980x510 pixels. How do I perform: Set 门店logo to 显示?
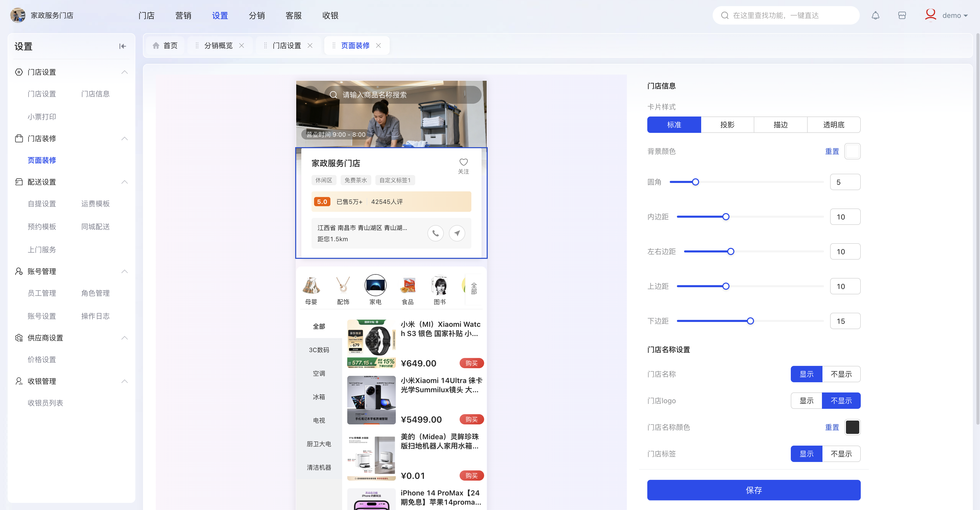pyautogui.click(x=806, y=401)
